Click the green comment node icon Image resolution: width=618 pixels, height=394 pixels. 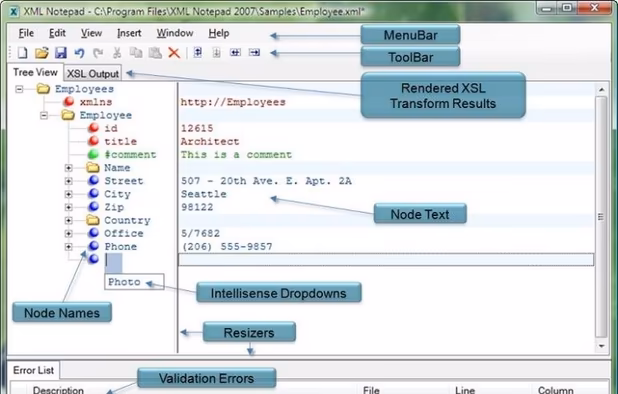click(x=93, y=154)
